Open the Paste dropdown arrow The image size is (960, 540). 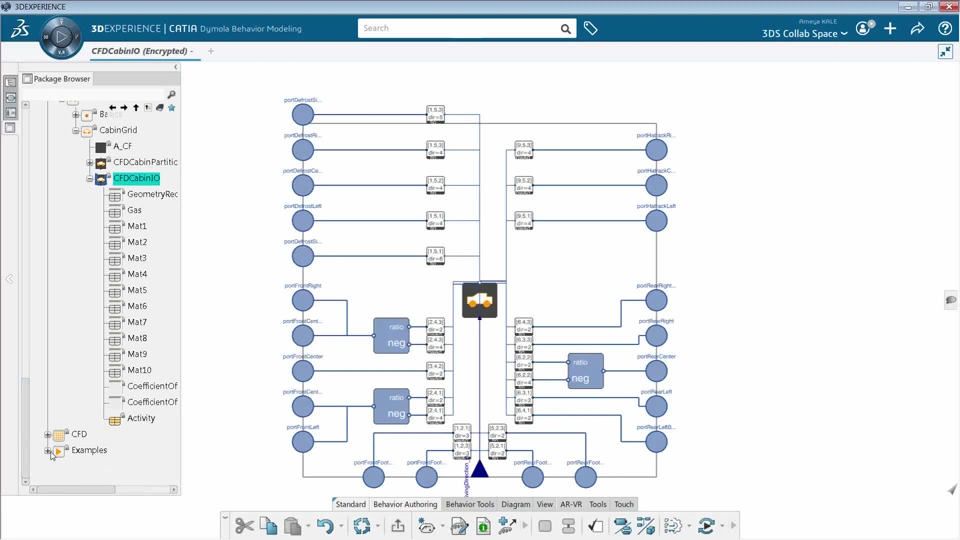pos(308,526)
